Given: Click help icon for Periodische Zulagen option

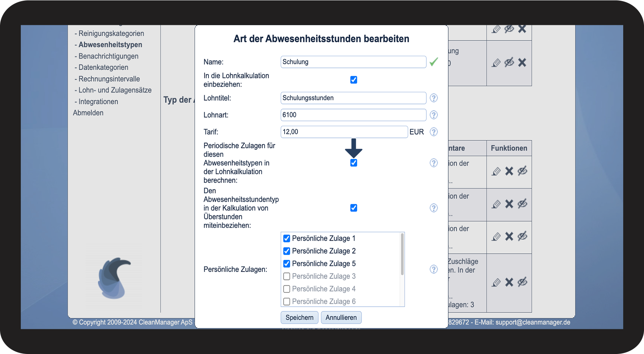Looking at the screenshot, I should pyautogui.click(x=433, y=163).
